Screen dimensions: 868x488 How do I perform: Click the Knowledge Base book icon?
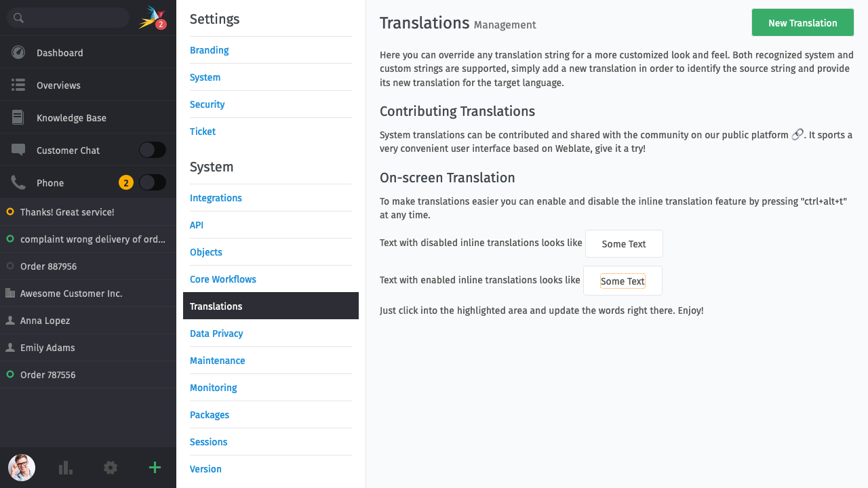coord(18,117)
